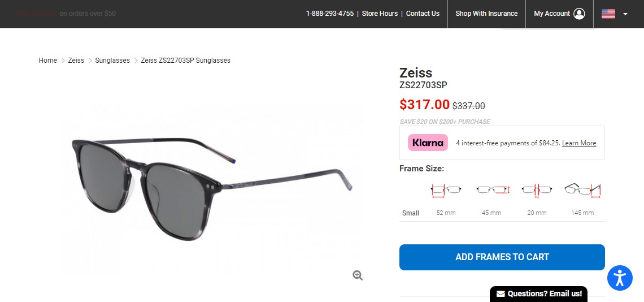This screenshot has width=644, height=302.
Task: Click the My Account user icon
Action: coord(579,14)
